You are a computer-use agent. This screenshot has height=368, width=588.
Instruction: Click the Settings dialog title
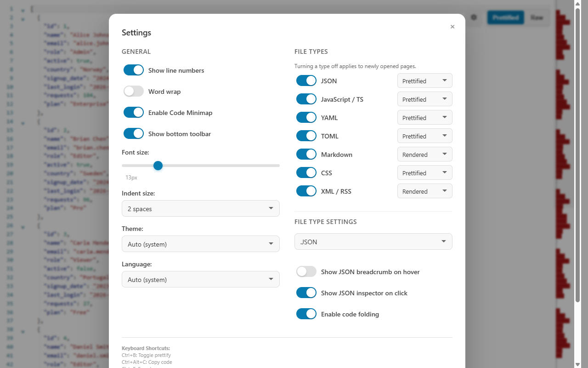tap(136, 33)
